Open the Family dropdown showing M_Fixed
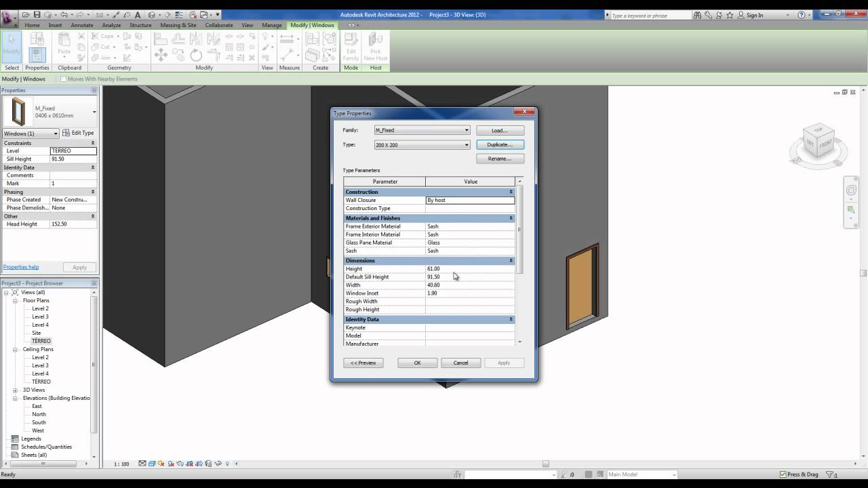This screenshot has width=868, height=488. click(422, 130)
